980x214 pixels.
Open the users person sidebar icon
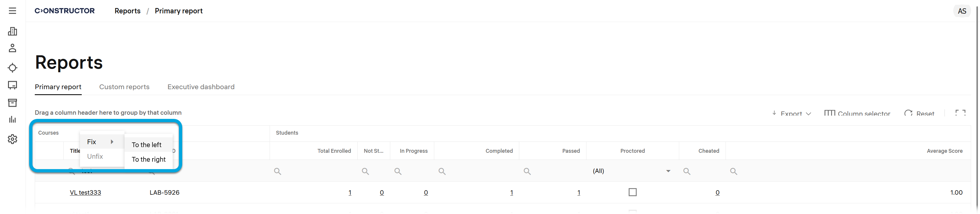(12, 48)
